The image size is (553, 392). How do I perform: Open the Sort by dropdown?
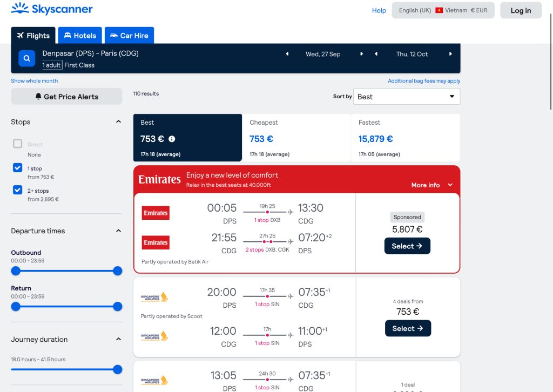pyautogui.click(x=406, y=97)
